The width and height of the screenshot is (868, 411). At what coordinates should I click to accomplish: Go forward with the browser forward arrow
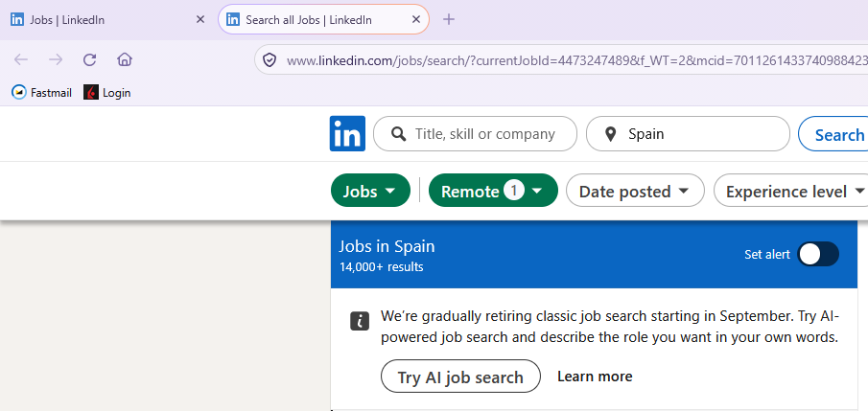point(56,59)
